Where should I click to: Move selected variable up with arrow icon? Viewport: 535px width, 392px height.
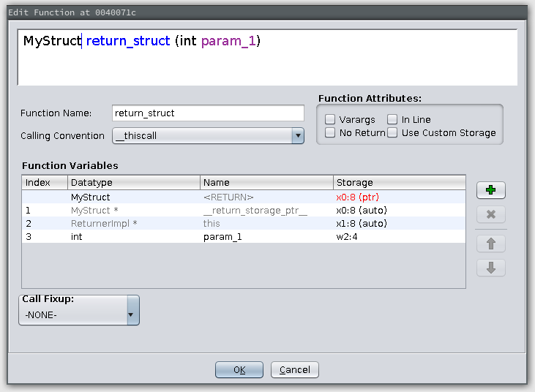pos(490,244)
